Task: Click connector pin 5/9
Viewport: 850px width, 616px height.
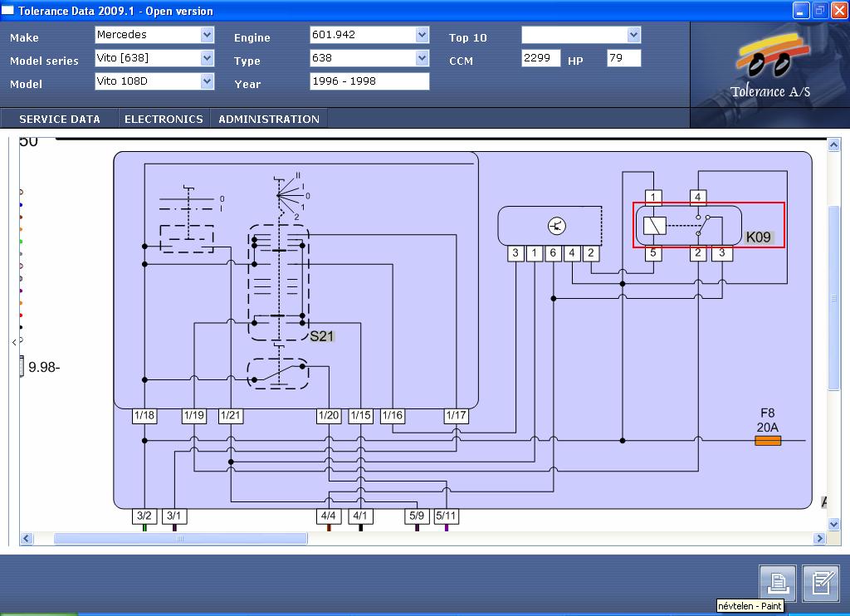Action: click(417, 516)
